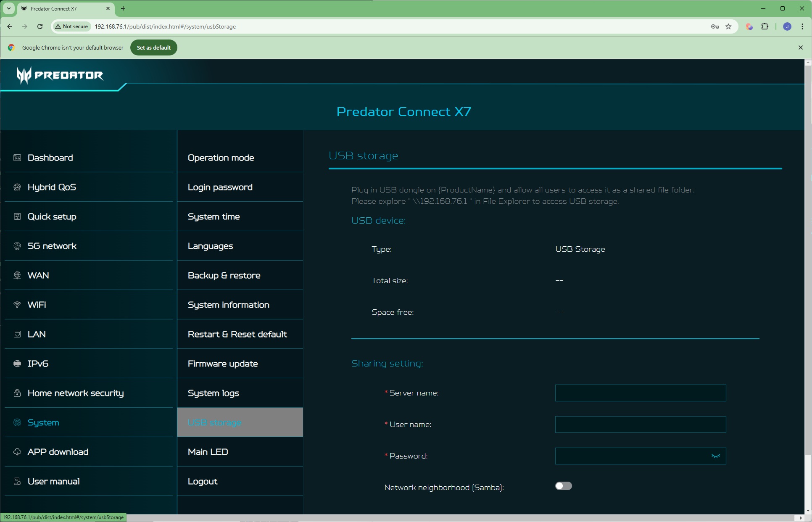Click the Dashboard sidebar icon
The width and height of the screenshot is (812, 522).
pos(17,158)
